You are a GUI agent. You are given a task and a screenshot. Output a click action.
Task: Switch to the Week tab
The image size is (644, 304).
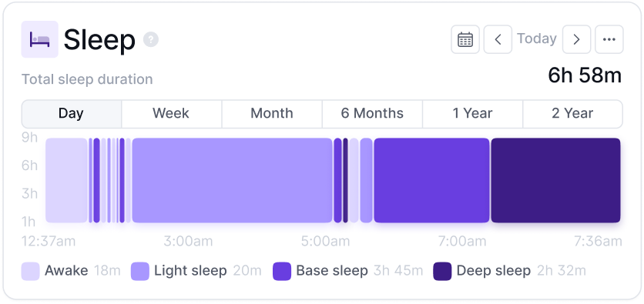(171, 114)
